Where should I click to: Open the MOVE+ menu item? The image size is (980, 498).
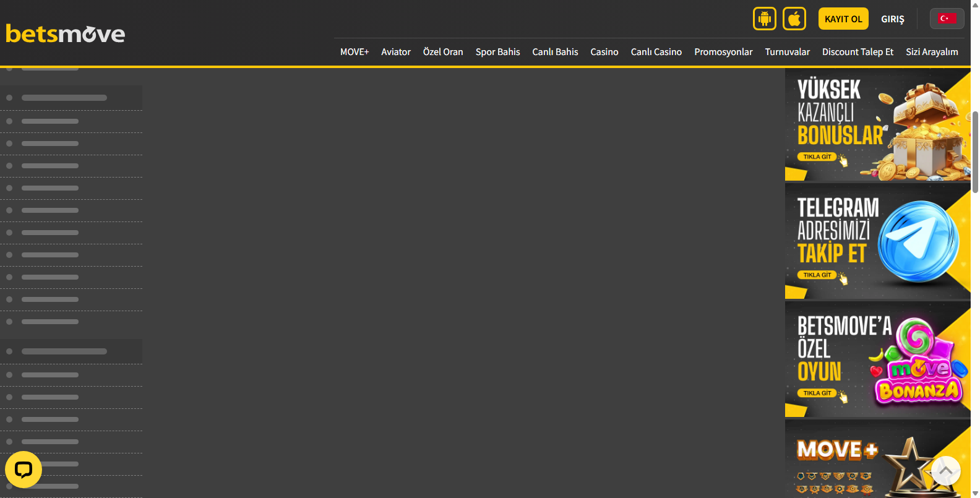coord(355,52)
